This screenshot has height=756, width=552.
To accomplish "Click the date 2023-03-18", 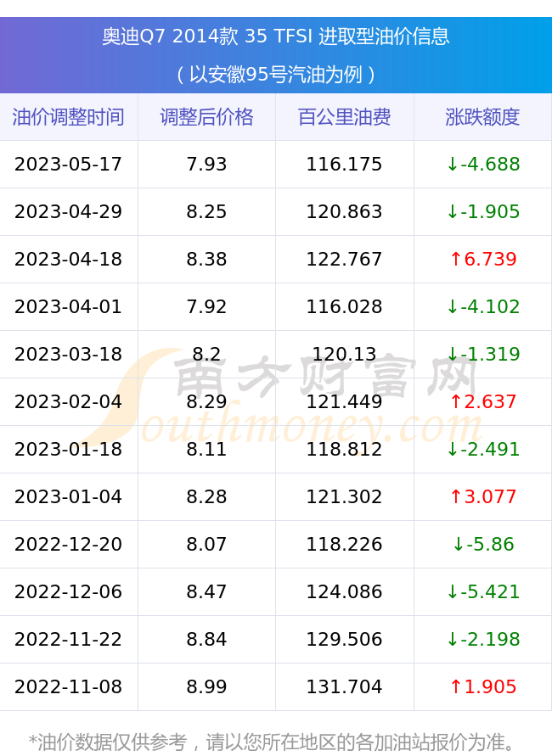I will (x=69, y=354).
